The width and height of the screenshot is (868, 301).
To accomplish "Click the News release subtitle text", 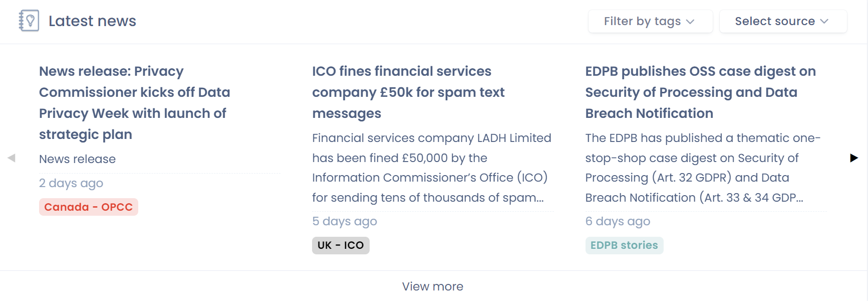I will 78,159.
